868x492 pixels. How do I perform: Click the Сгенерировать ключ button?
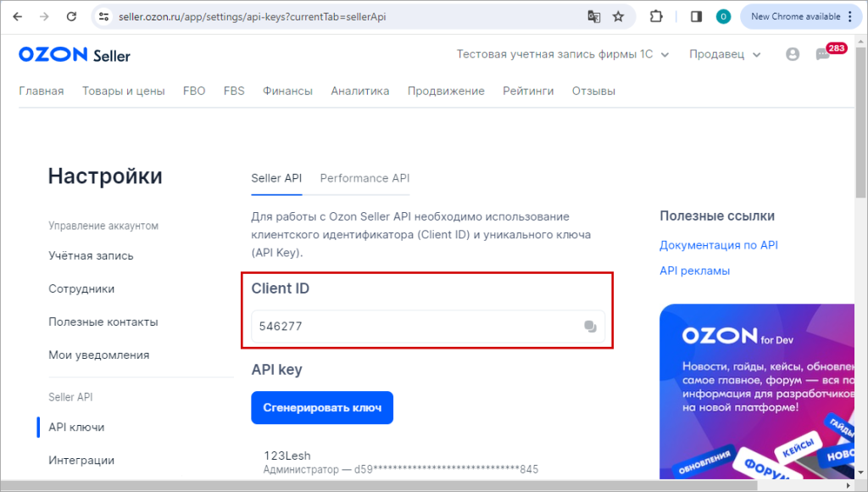[x=322, y=408]
